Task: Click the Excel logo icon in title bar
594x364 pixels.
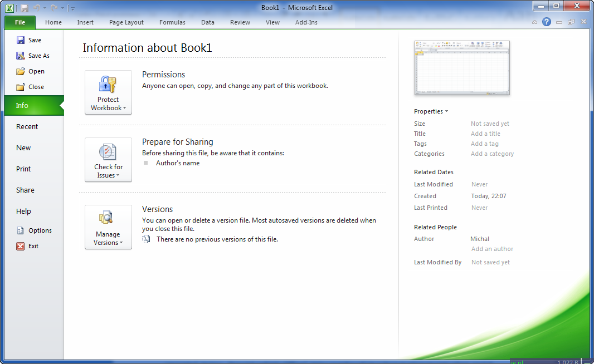Action: 9,8
